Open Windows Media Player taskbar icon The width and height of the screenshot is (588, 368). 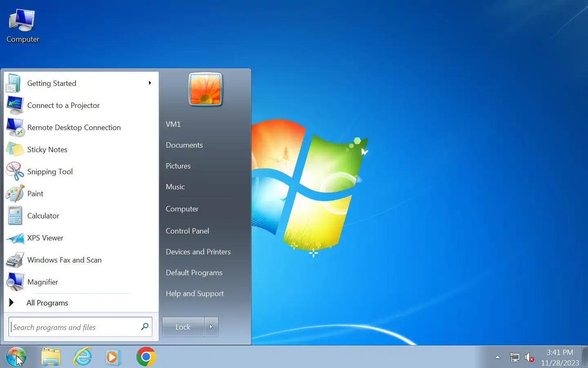click(x=112, y=357)
